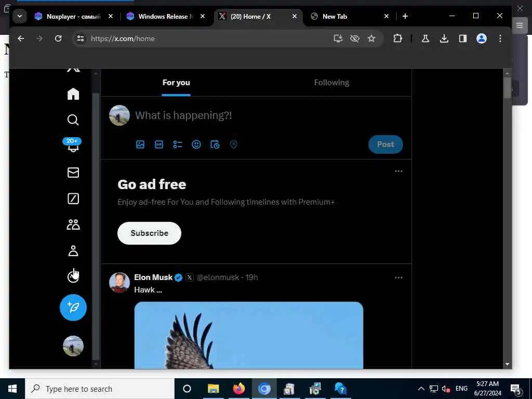
Task: Click the page vertical scrollbar thumb
Action: (507, 88)
